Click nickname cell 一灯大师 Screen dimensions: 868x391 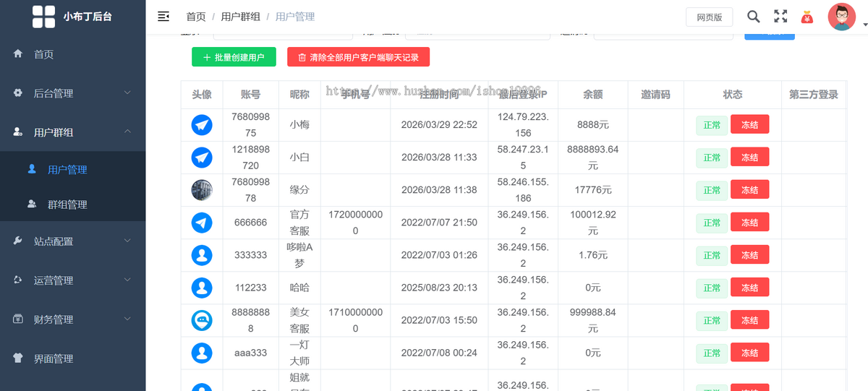[x=299, y=353]
